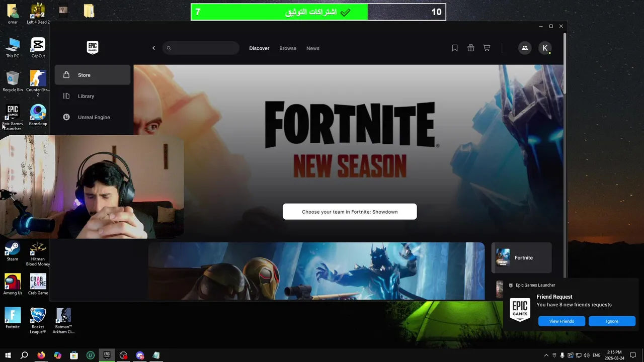The height and width of the screenshot is (362, 644).
Task: Open the Windows notification center
Action: [633, 355]
